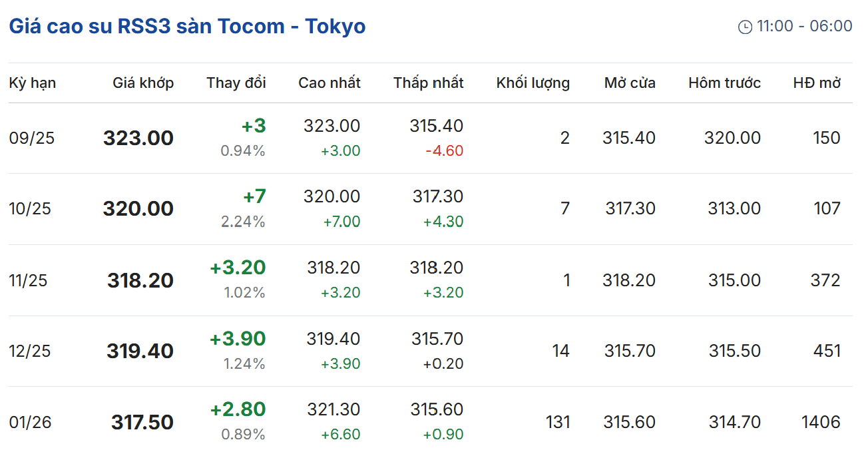Select the 09/25 contract term
The image size is (868, 450).
32,138
